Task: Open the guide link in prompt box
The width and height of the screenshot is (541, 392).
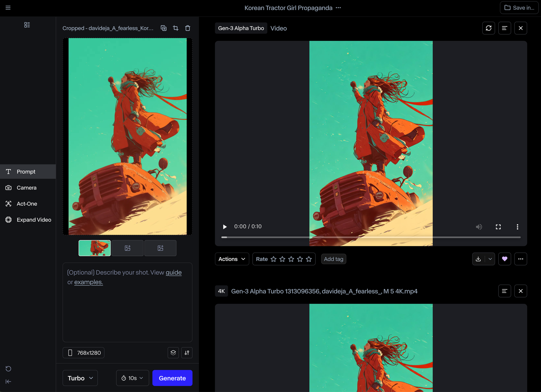Action: click(x=173, y=272)
